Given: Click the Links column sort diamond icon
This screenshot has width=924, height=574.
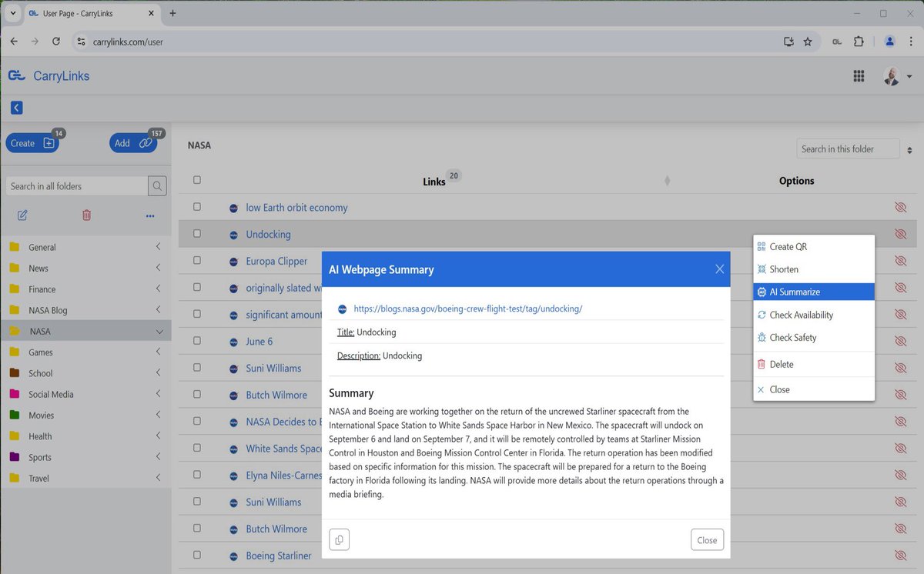Looking at the screenshot, I should click(667, 181).
